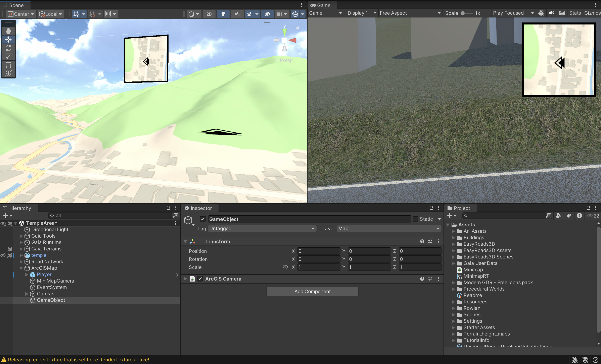Image resolution: width=601 pixels, height=364 pixels.
Task: Expand the Buildings folder in Project
Action: [x=453, y=238]
